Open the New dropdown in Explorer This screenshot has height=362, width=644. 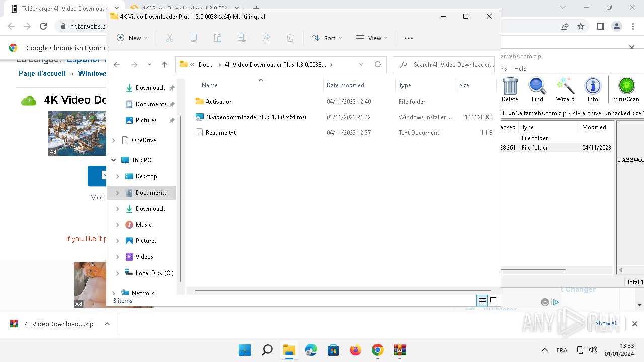(132, 38)
